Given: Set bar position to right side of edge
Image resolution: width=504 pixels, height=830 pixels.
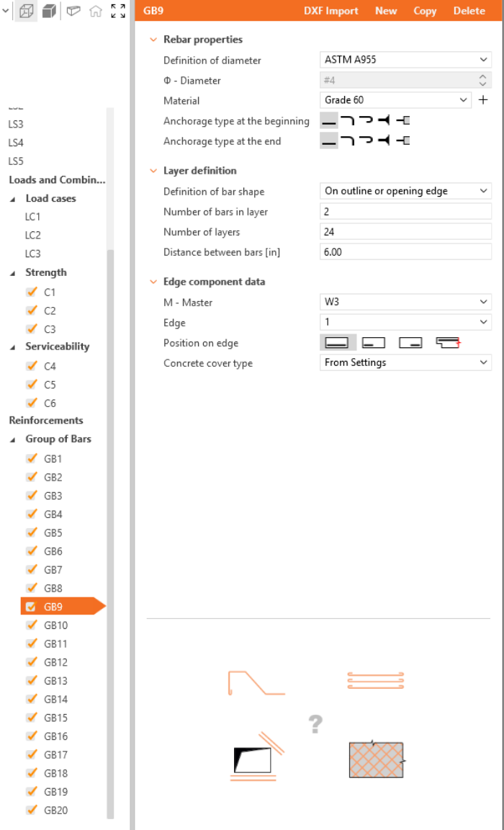Looking at the screenshot, I should point(410,343).
